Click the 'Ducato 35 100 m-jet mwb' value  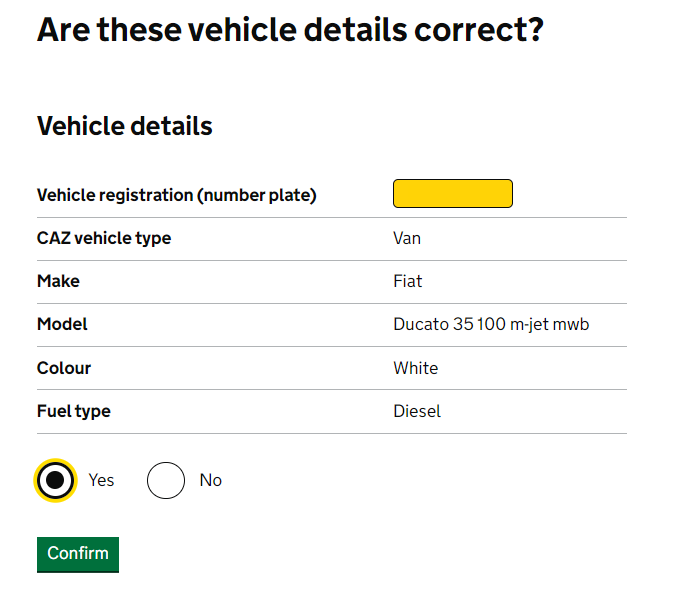[491, 324]
